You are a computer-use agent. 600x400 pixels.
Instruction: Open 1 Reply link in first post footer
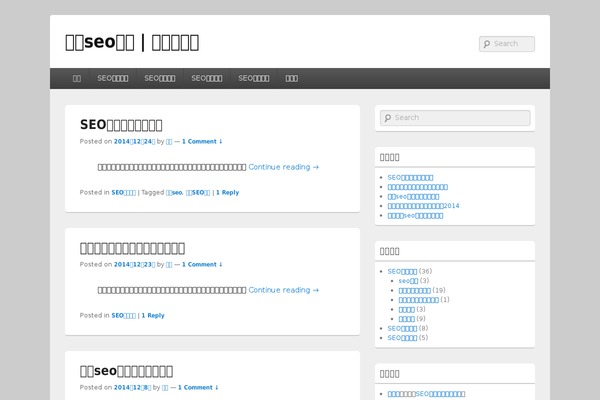pos(229,192)
